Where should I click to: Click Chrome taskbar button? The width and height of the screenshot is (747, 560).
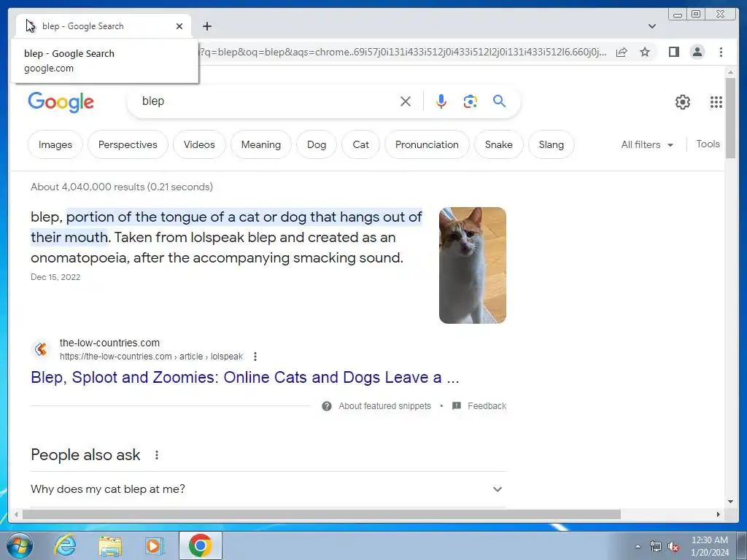[201, 545]
